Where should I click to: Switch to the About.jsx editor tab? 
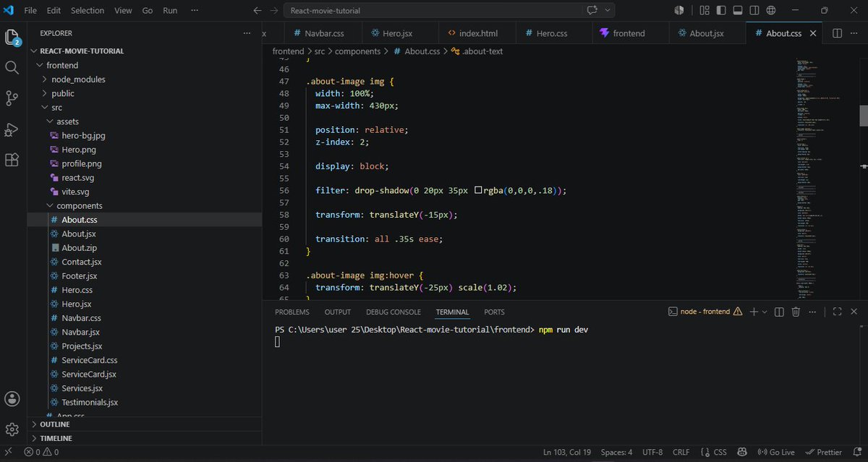coord(706,33)
